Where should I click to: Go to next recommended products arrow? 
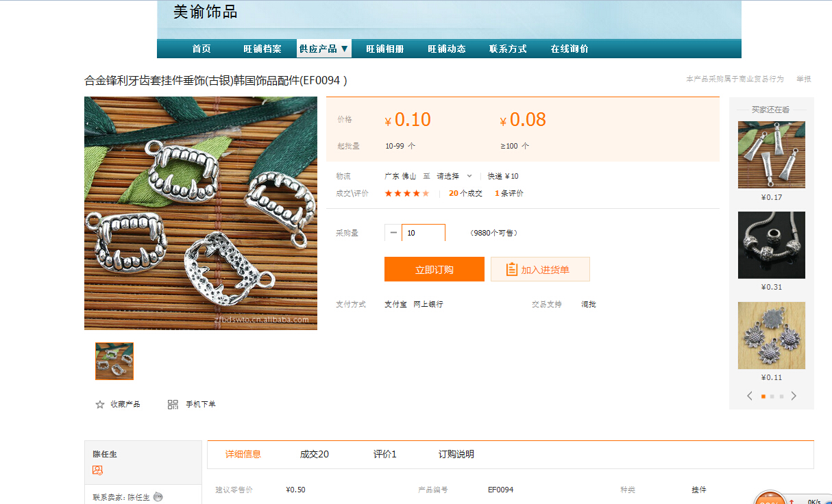(x=794, y=396)
